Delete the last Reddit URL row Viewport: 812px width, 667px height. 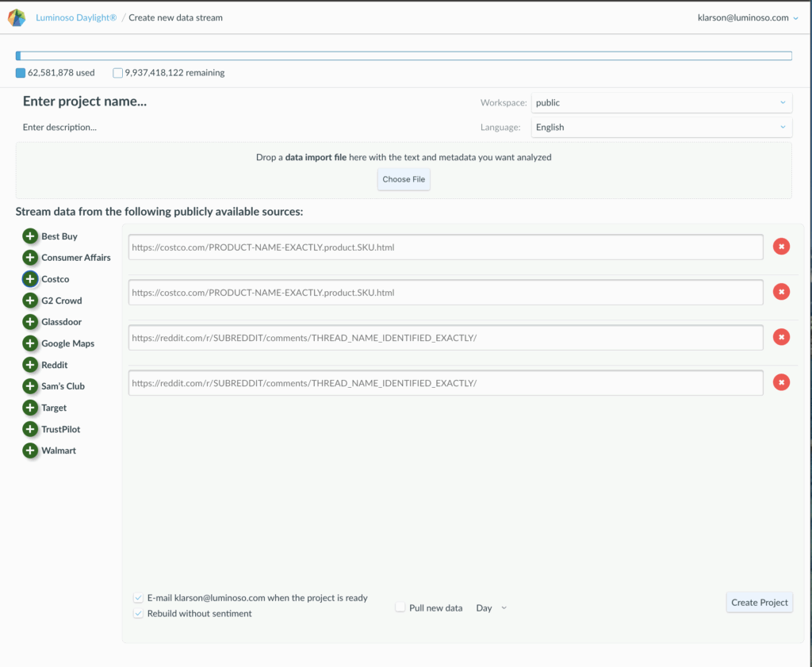point(781,383)
